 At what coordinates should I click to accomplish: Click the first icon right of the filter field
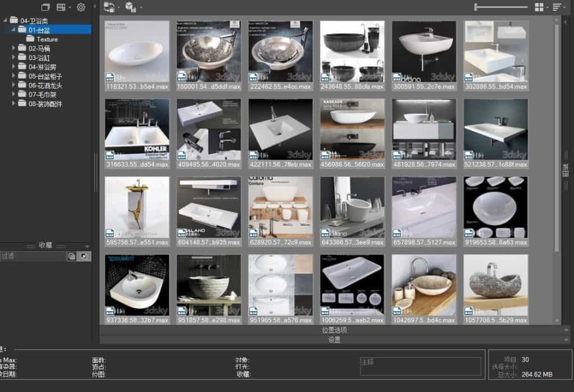tap(72, 256)
